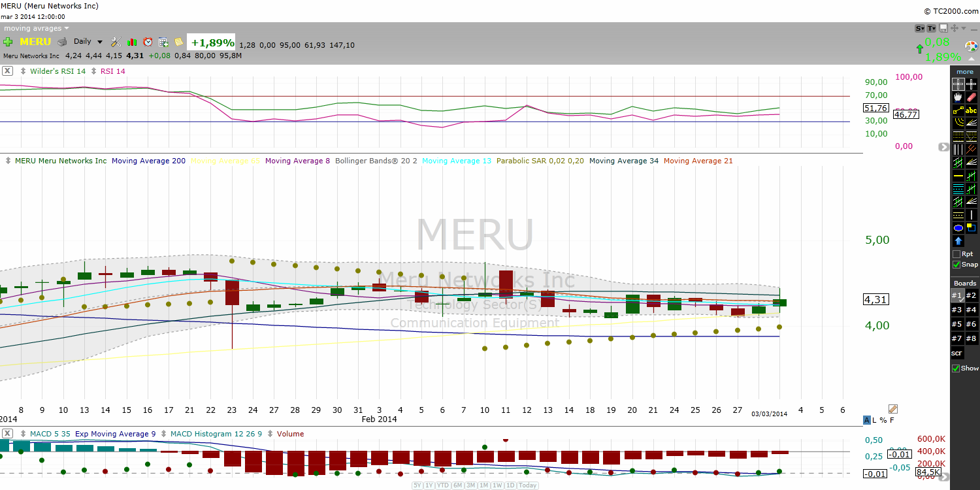Click the green plus add-symbol icon

tap(8, 42)
